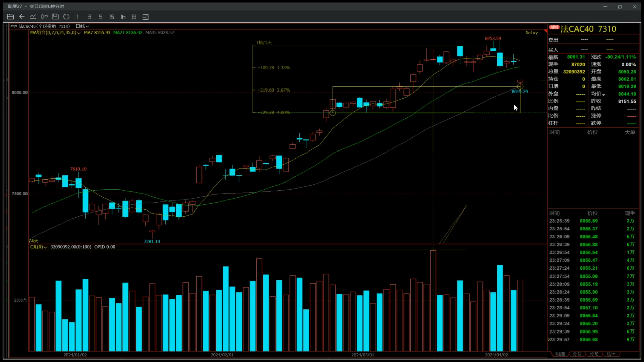Image resolution: width=644 pixels, height=362 pixels.
Task: Select the 1-minute period button
Action: (x=77, y=17)
